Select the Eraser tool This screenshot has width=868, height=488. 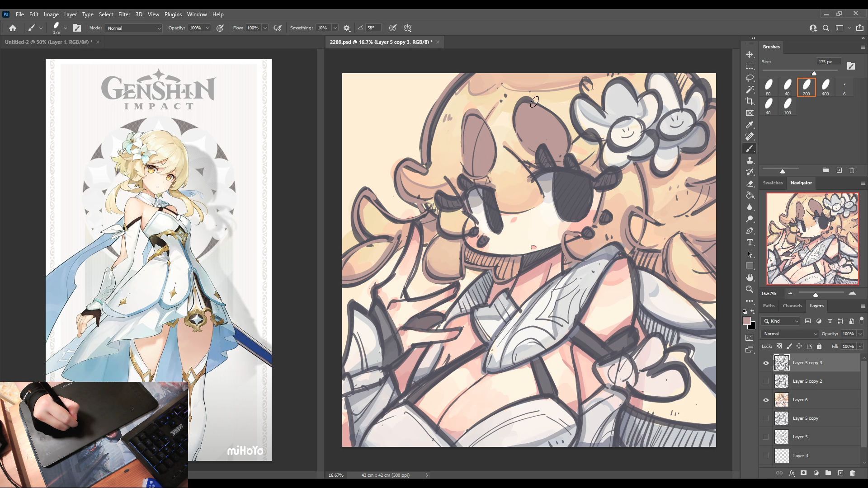(750, 183)
